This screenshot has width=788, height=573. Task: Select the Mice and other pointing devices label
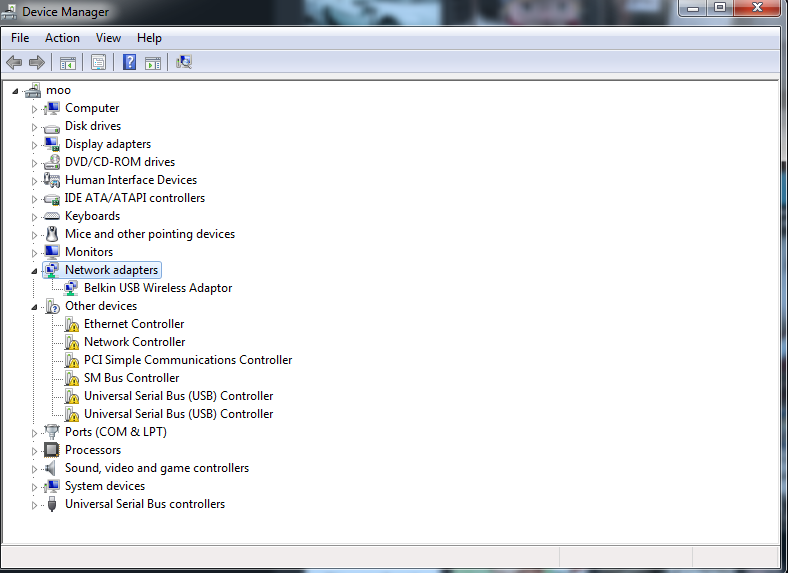pos(150,234)
